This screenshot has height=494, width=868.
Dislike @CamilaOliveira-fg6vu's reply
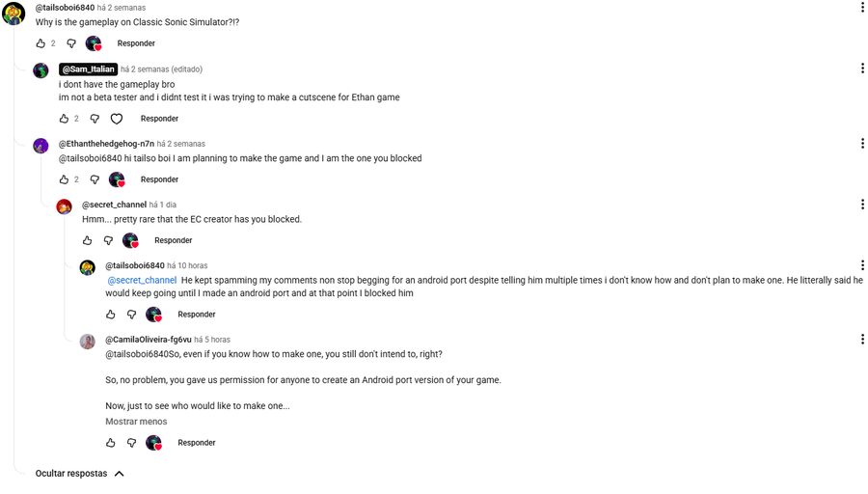pyautogui.click(x=132, y=443)
